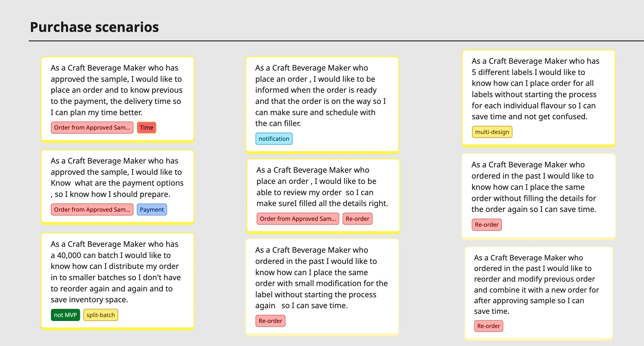Viewport: 644px width, 346px height.
Task: Select the reorder and modify previous order note text
Action: 536,284
